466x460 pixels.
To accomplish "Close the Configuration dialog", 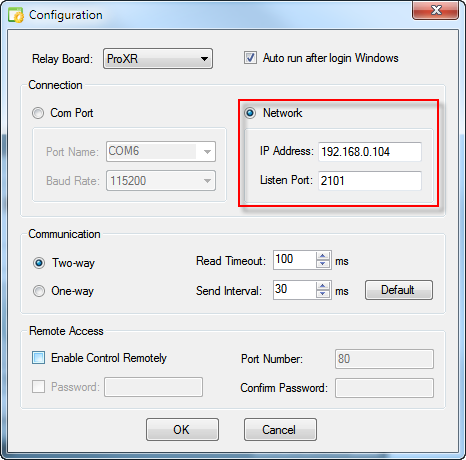I will coord(435,10).
